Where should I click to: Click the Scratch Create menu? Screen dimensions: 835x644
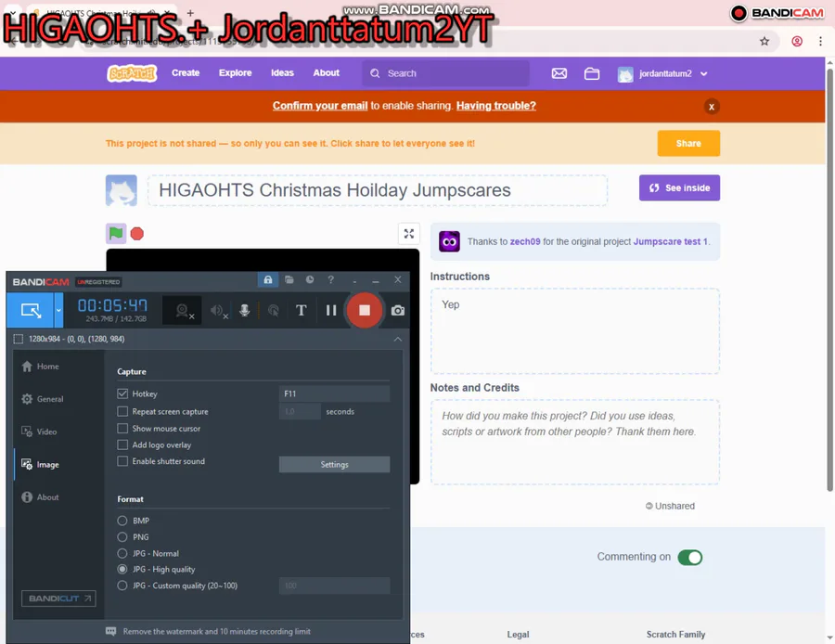click(x=186, y=73)
